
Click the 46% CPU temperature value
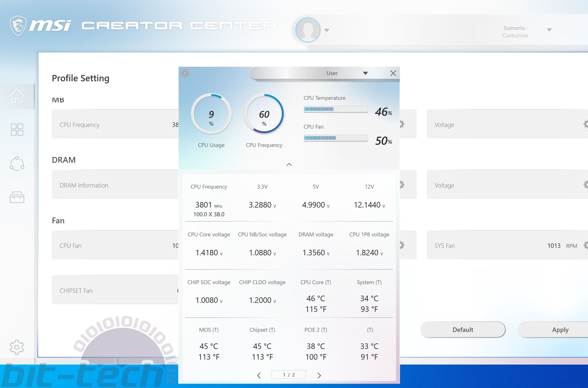383,112
